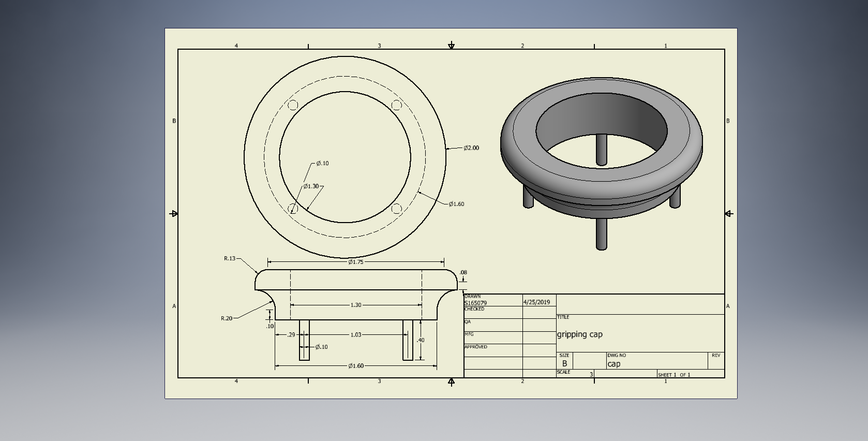Click the SCALE field label
Viewport: 868px width, 441px height.
564,372
